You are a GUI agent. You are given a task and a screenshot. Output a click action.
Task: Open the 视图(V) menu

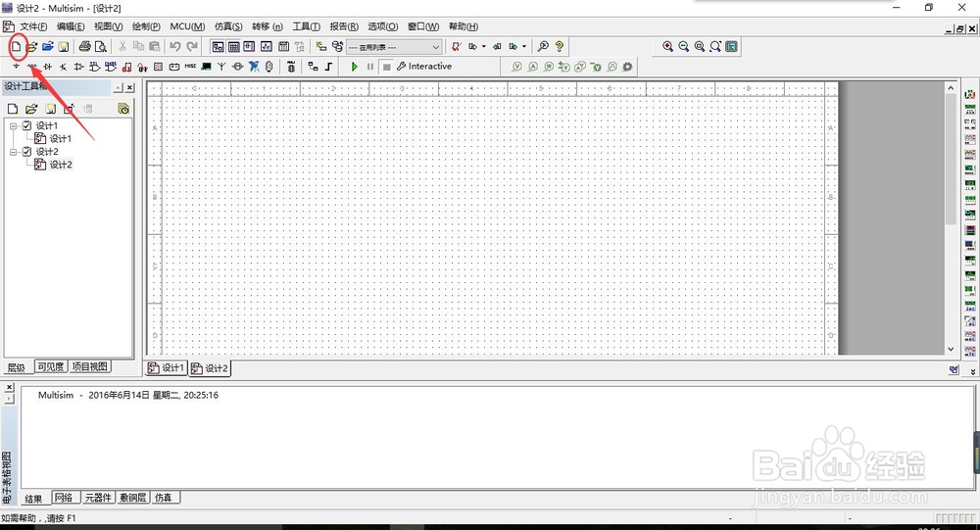(108, 26)
